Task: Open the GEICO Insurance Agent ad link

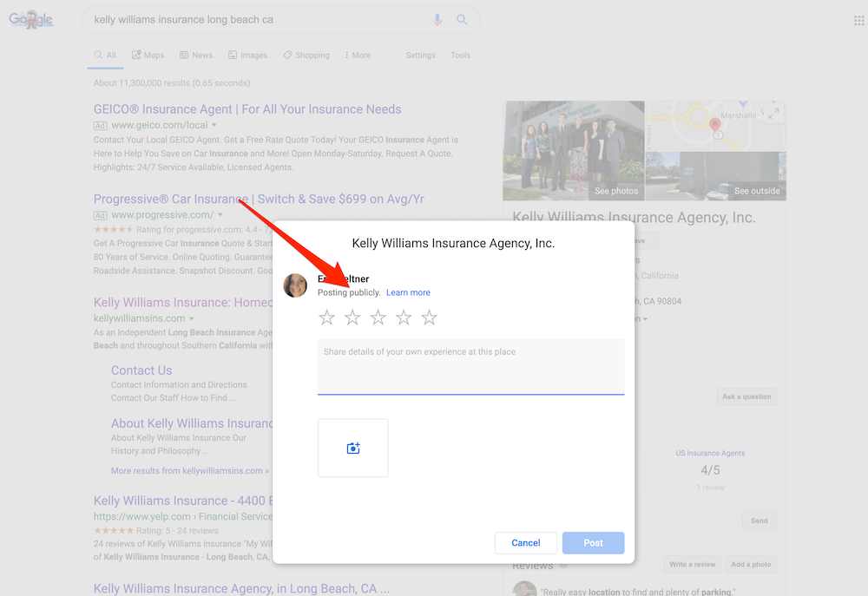Action: coord(247,109)
